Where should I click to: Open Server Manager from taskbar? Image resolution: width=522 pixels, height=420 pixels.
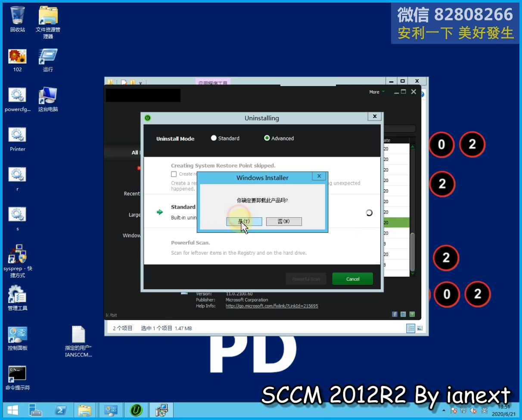pos(35,410)
